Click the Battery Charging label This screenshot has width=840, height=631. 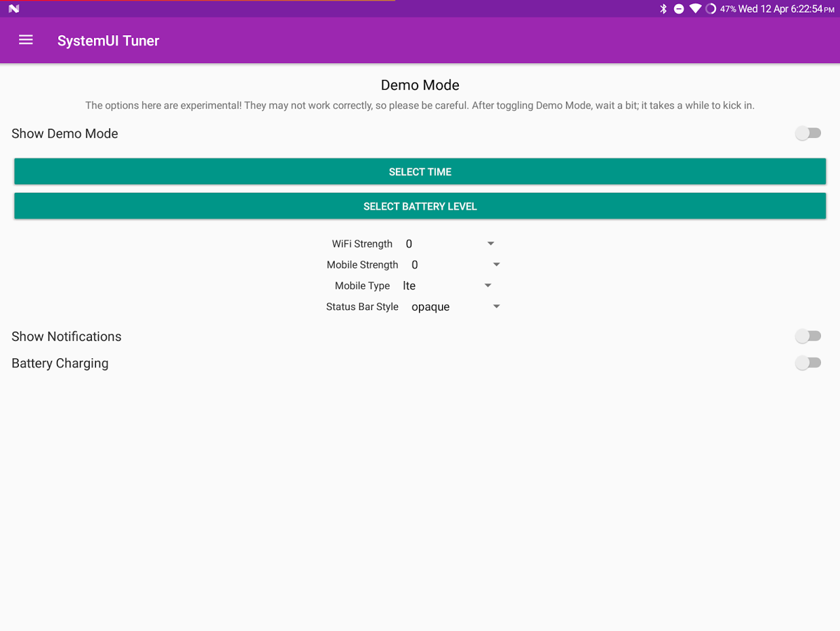[x=60, y=363]
